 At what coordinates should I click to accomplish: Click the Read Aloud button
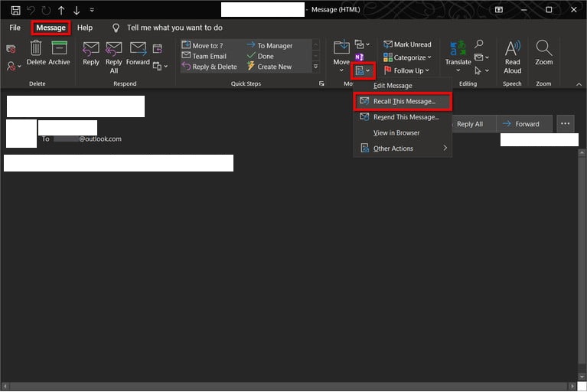(512, 57)
